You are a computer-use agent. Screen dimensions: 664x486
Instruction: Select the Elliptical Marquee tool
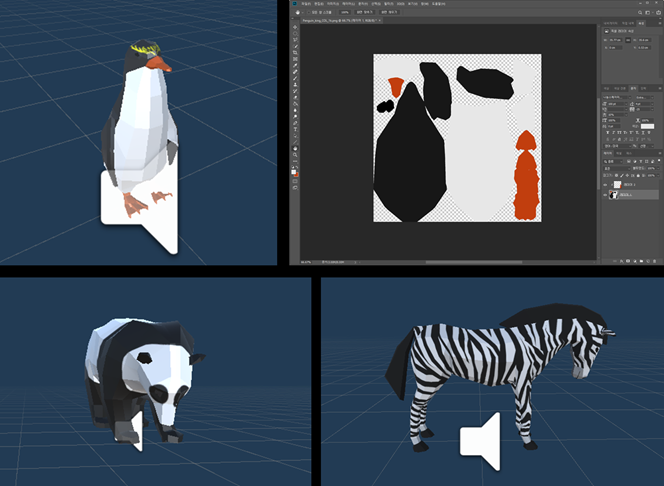click(x=295, y=33)
